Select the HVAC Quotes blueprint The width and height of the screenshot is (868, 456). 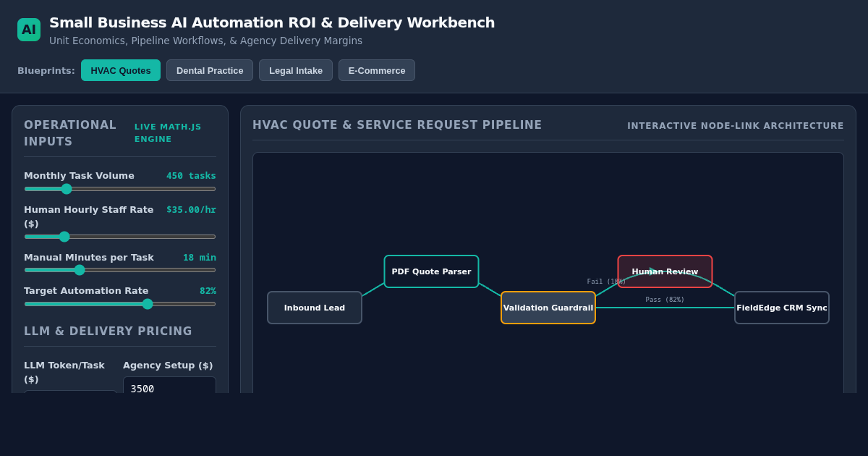121,70
